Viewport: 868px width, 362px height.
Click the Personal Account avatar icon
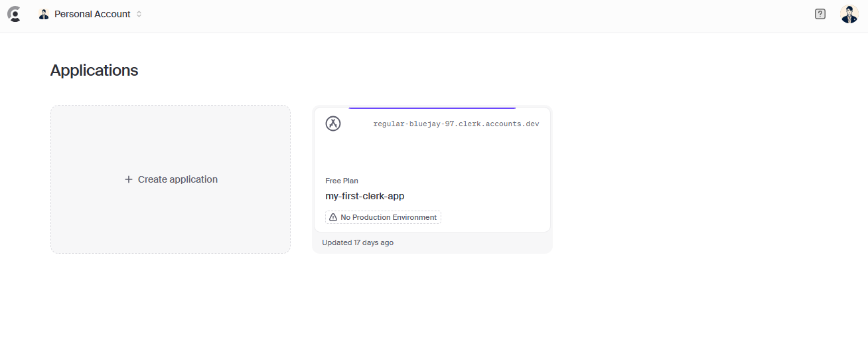coord(44,14)
